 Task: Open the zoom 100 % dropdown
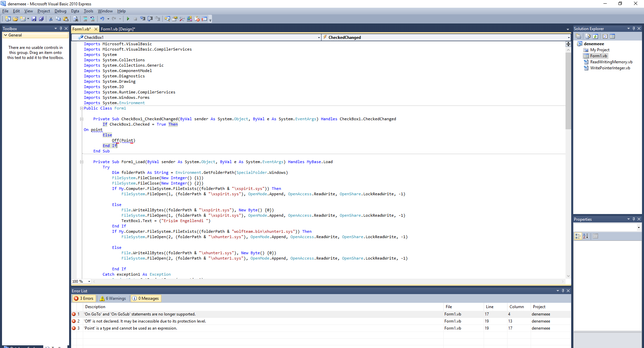pos(89,281)
